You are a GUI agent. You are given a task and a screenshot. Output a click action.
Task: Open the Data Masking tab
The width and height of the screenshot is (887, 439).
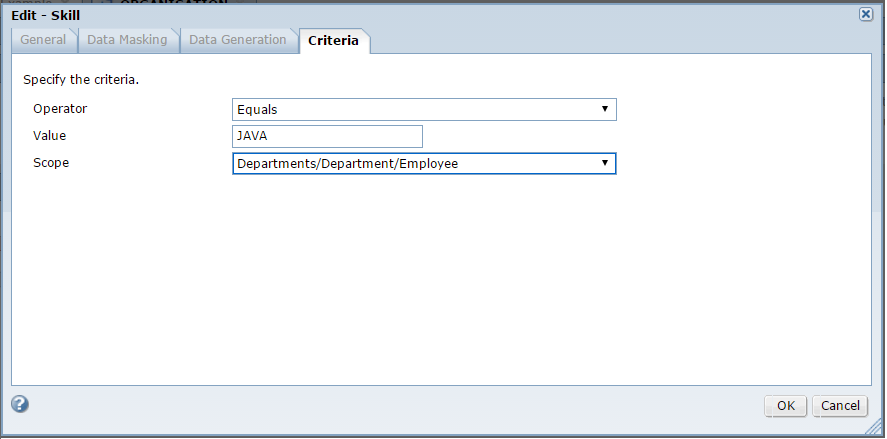click(x=127, y=40)
